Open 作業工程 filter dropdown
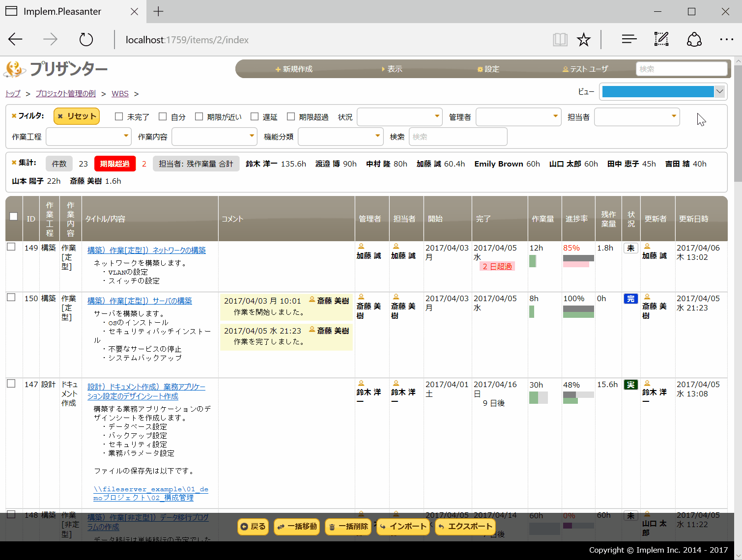This screenshot has width=742, height=560. pos(88,137)
